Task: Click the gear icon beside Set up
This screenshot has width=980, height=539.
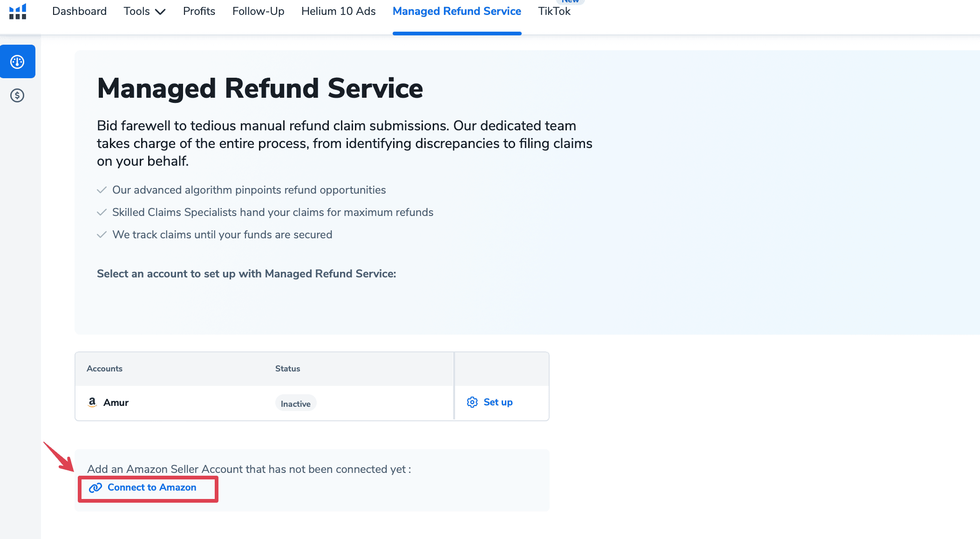Action: point(472,402)
